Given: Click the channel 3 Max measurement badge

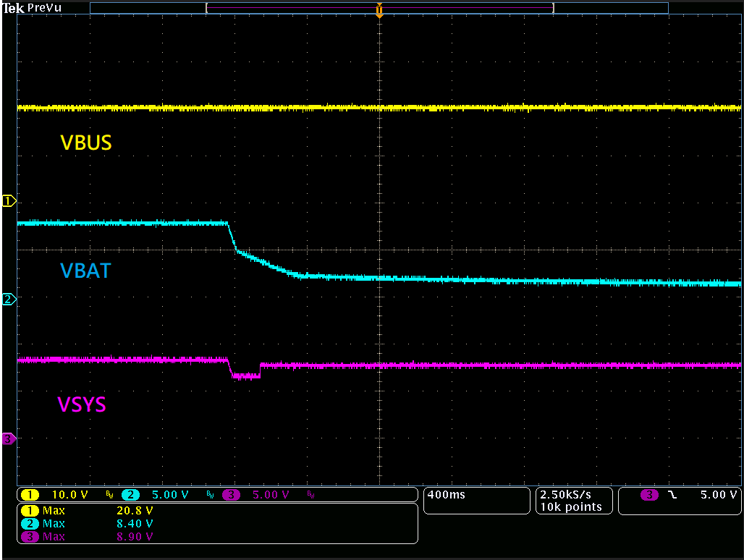Looking at the screenshot, I should tap(30, 537).
